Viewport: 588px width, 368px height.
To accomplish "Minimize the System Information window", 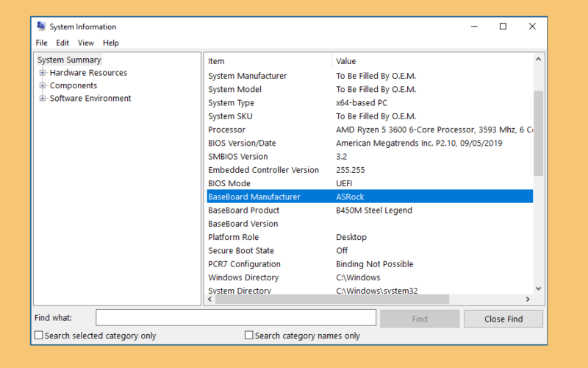I will (x=474, y=26).
